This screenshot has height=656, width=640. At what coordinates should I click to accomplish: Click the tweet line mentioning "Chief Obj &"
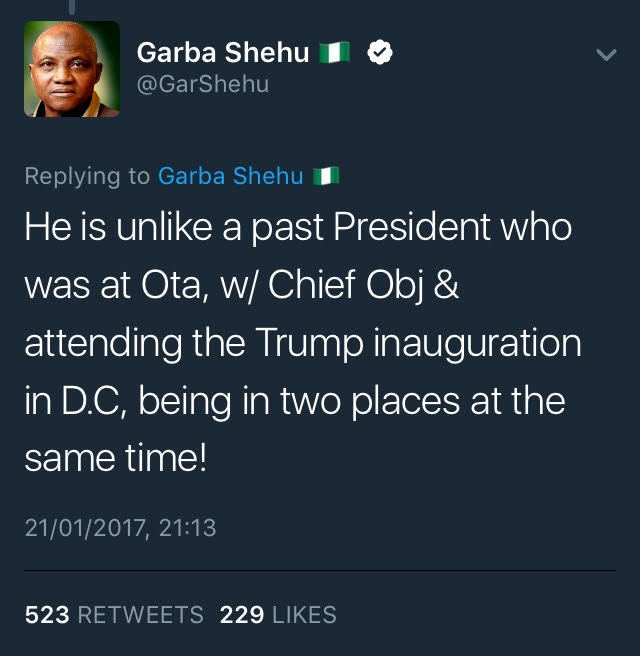pyautogui.click(x=242, y=285)
